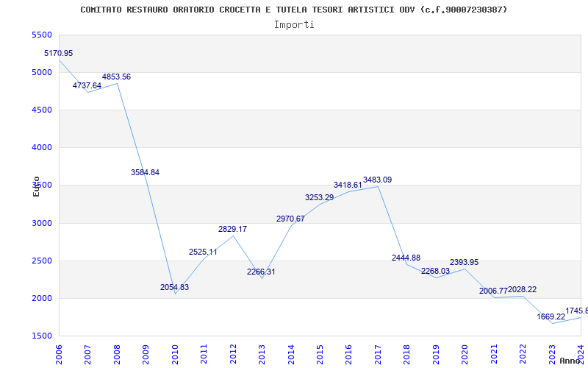Screen dimensions: 588x368
Task: Click the 2010 x-axis year label
Action: point(175,354)
